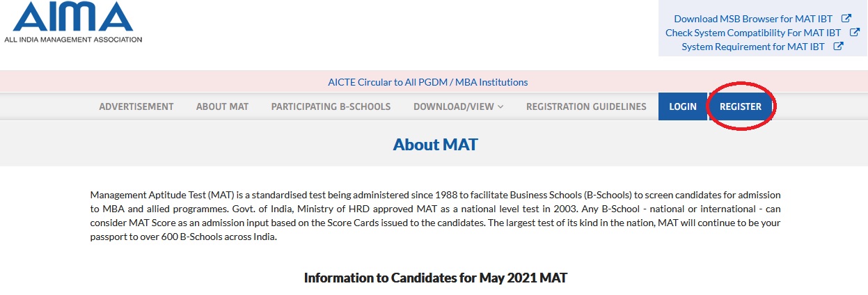Open Download MSB Browser for MAT IBT link
The height and width of the screenshot is (295, 868).
(x=755, y=19)
